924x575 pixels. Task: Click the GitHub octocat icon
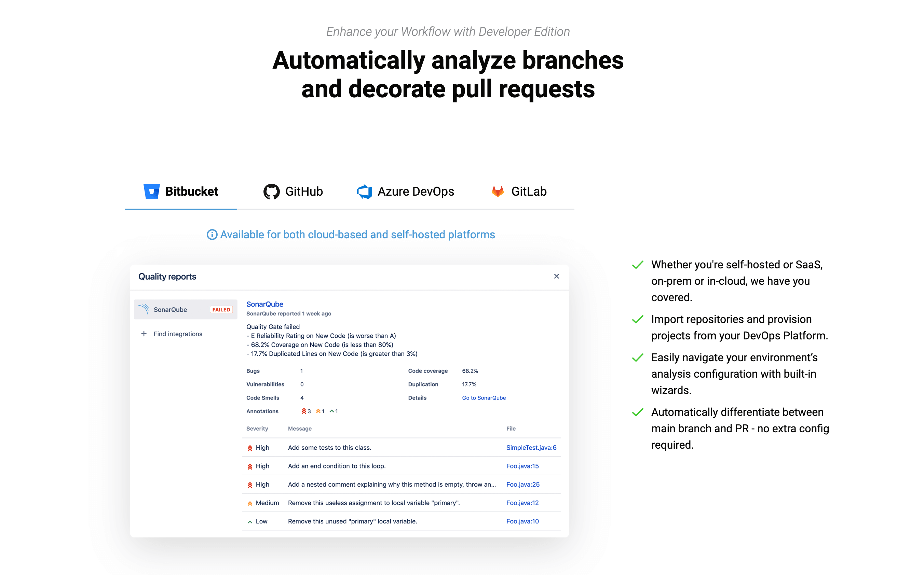(271, 192)
